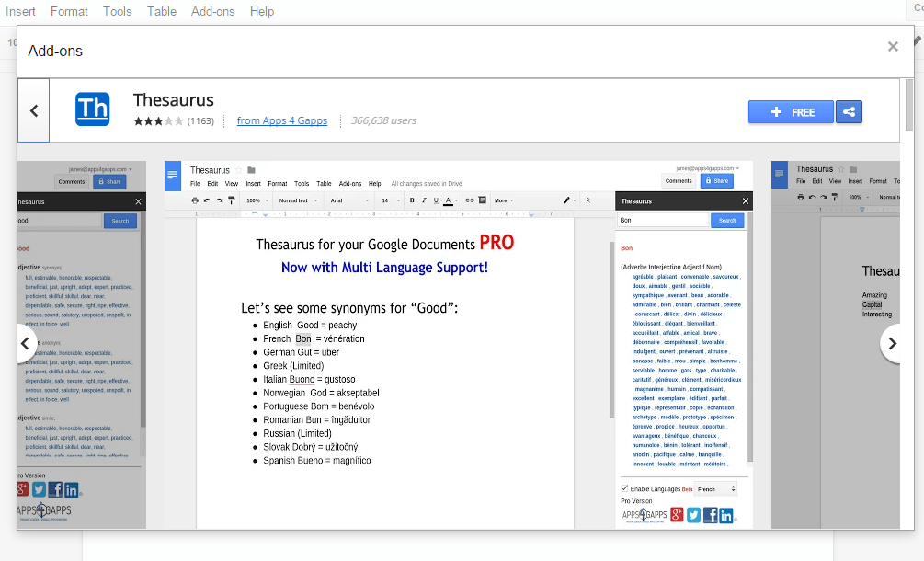Open the French language dropdown
Image resolution: width=924 pixels, height=561 pixels.
(715, 489)
